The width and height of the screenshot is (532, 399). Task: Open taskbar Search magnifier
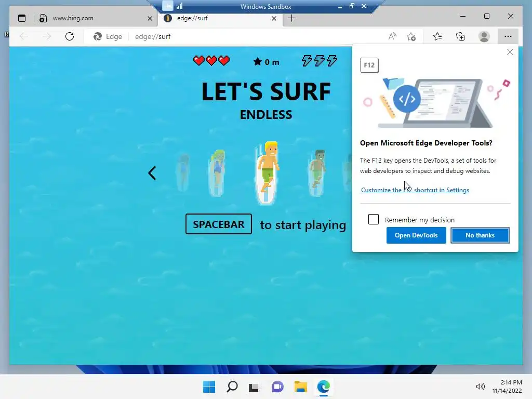click(x=232, y=387)
